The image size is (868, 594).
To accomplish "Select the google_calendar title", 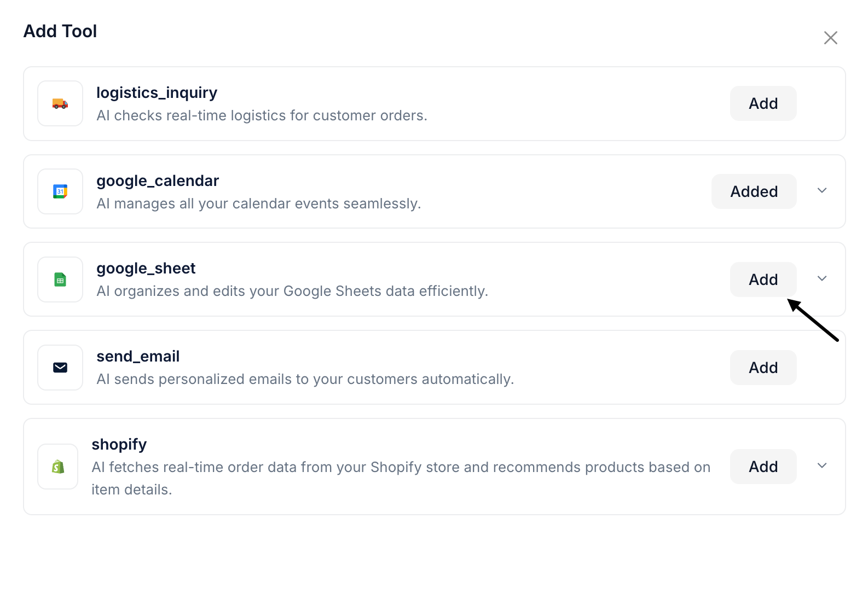I will [x=158, y=180].
